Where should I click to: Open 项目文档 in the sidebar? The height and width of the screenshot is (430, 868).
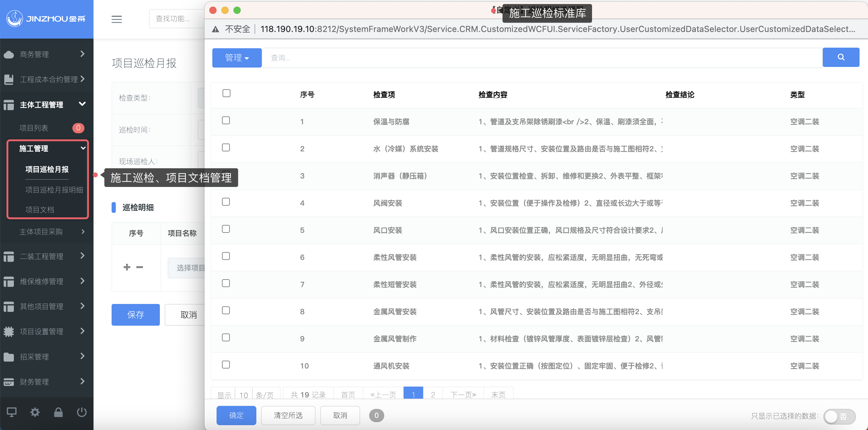tap(40, 210)
